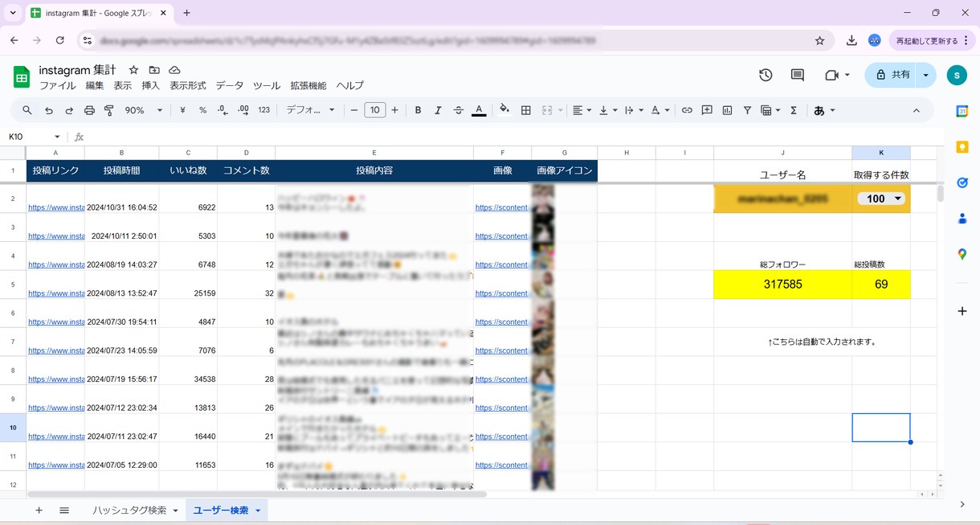Open the 100 count dropdown in K2

[x=881, y=199]
